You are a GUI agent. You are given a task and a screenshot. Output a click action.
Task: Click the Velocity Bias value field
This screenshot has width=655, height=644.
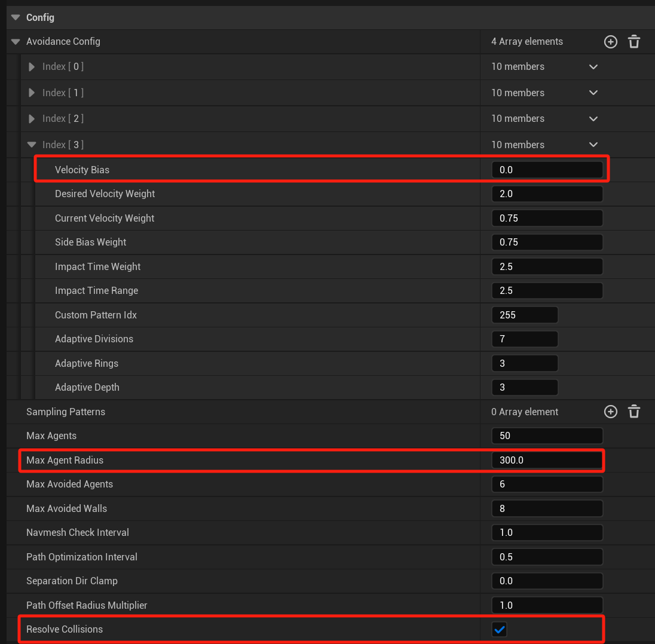tap(547, 170)
